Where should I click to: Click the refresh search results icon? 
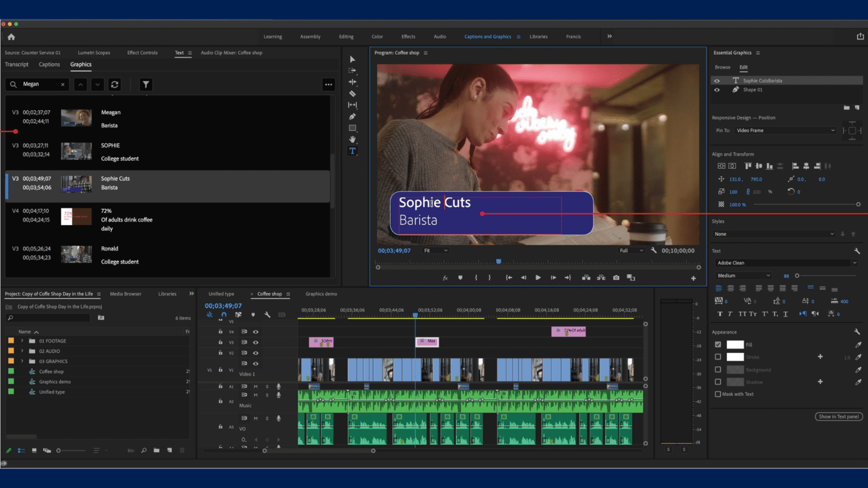point(114,85)
